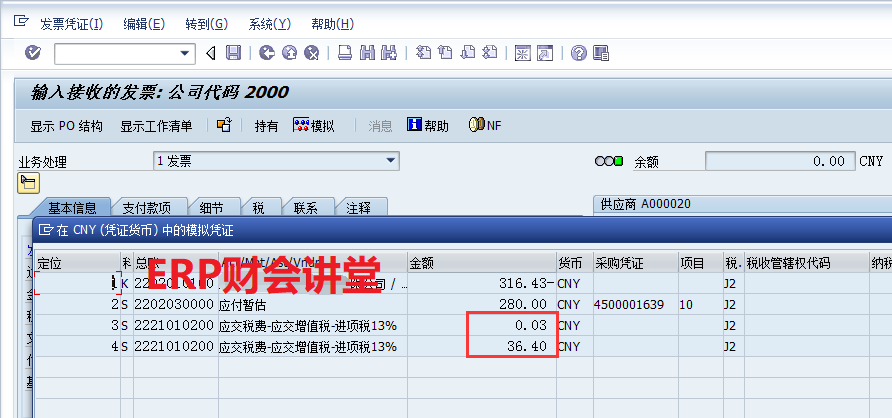
Task: Click the 模拟 simulate button
Action: pyautogui.click(x=313, y=126)
